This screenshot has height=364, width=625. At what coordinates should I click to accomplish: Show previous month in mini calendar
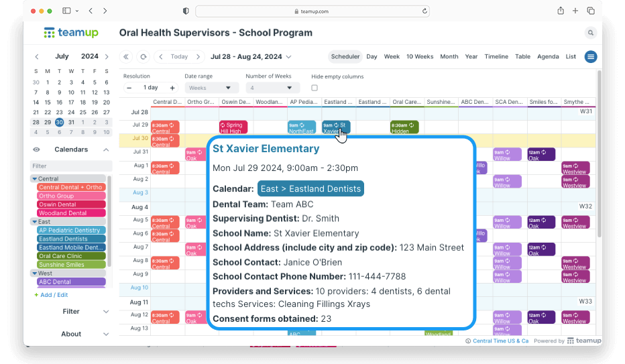[x=37, y=56]
